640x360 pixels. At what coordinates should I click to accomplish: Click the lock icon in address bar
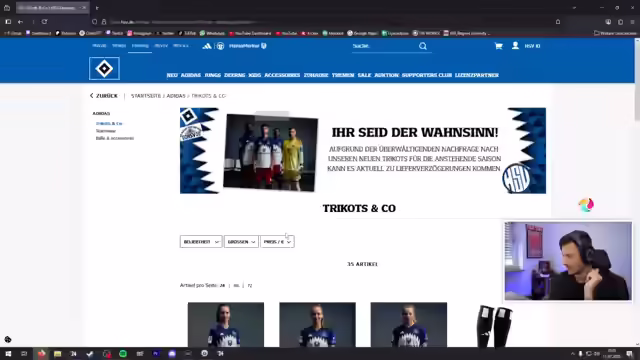coord(104,22)
